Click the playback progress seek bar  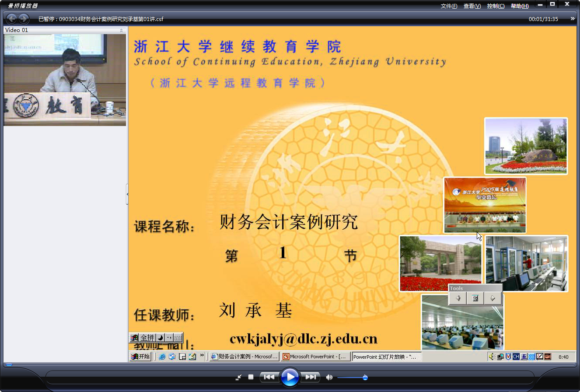pos(290,364)
